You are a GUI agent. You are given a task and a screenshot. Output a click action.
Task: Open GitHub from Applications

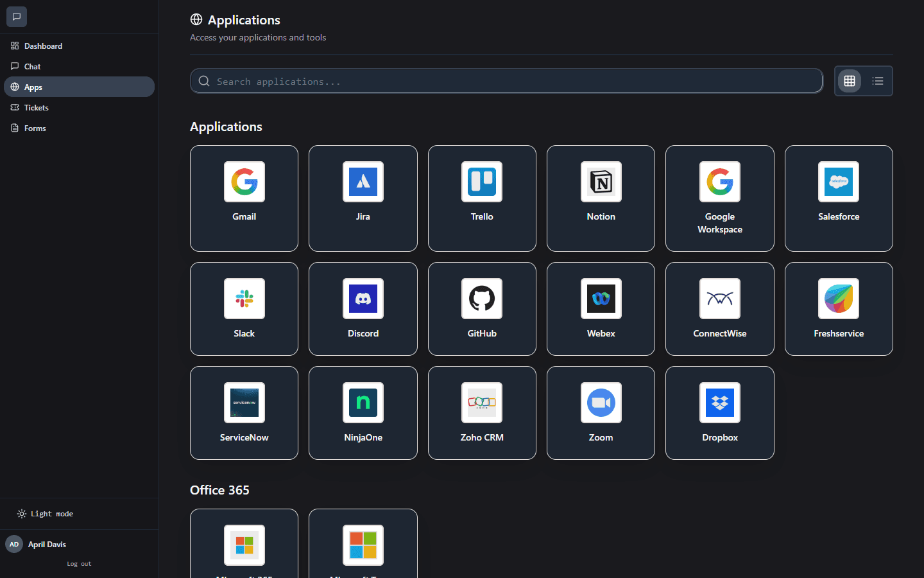pos(481,309)
